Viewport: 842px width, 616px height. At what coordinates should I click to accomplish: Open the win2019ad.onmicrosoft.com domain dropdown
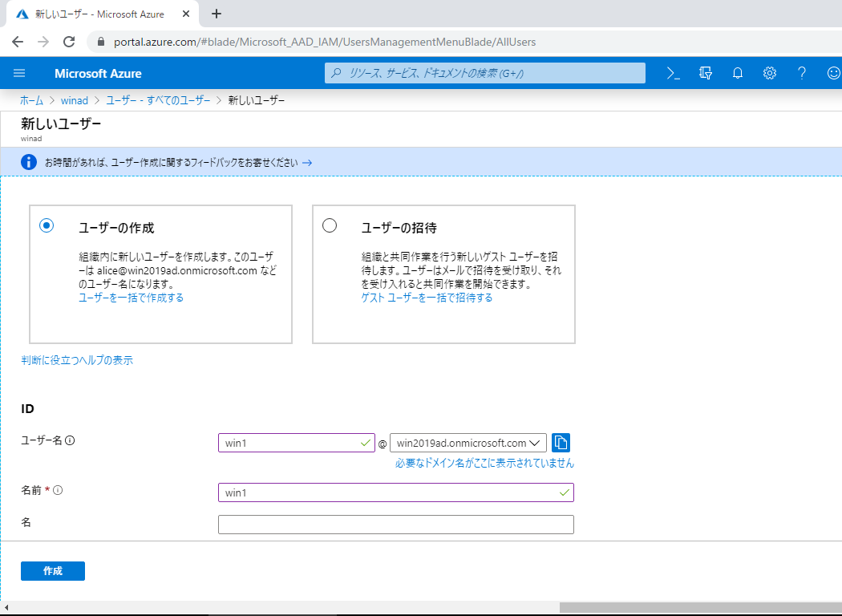(x=468, y=443)
